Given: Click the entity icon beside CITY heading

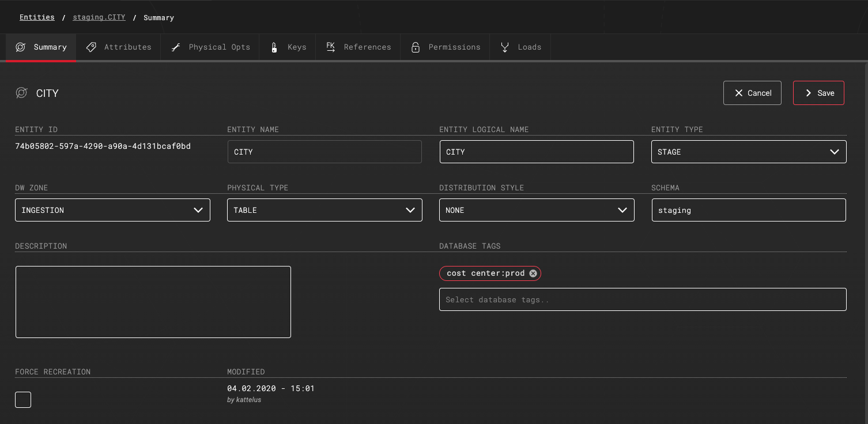Looking at the screenshot, I should click(x=21, y=92).
